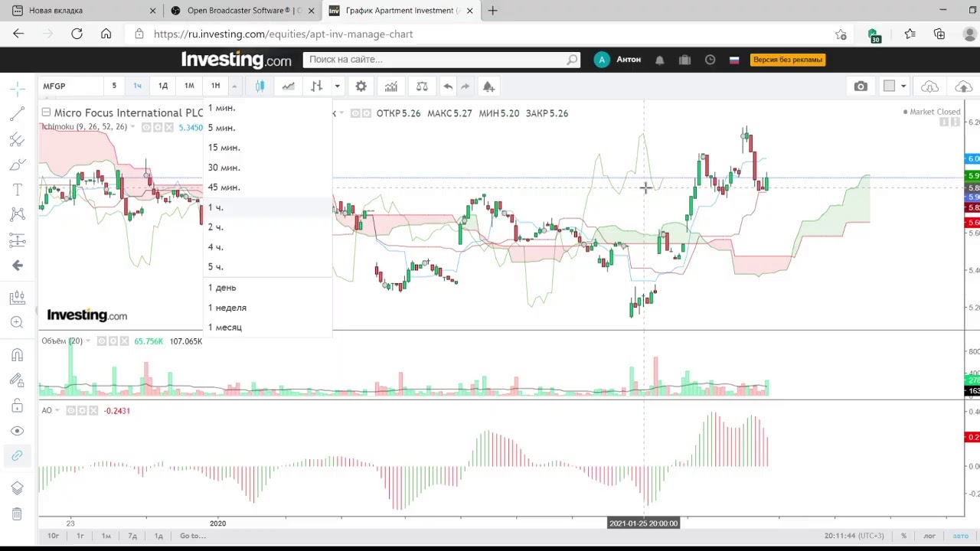Toggle hide all drawings eye icon

(18, 431)
